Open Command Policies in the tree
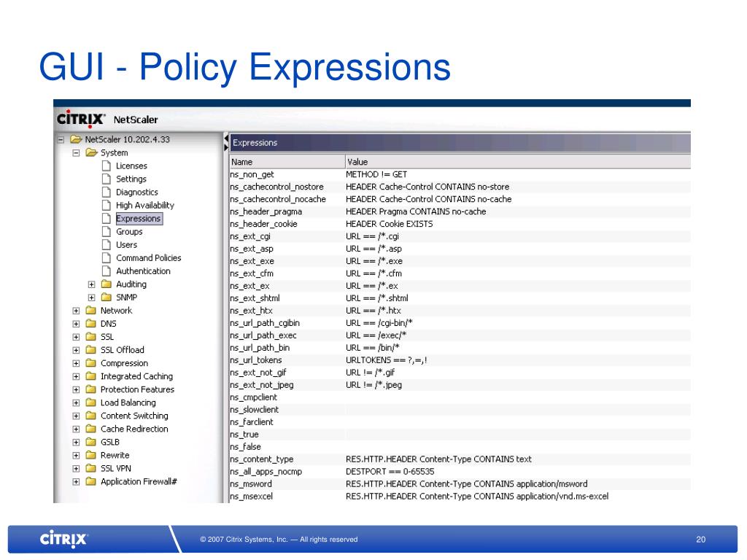 149,258
